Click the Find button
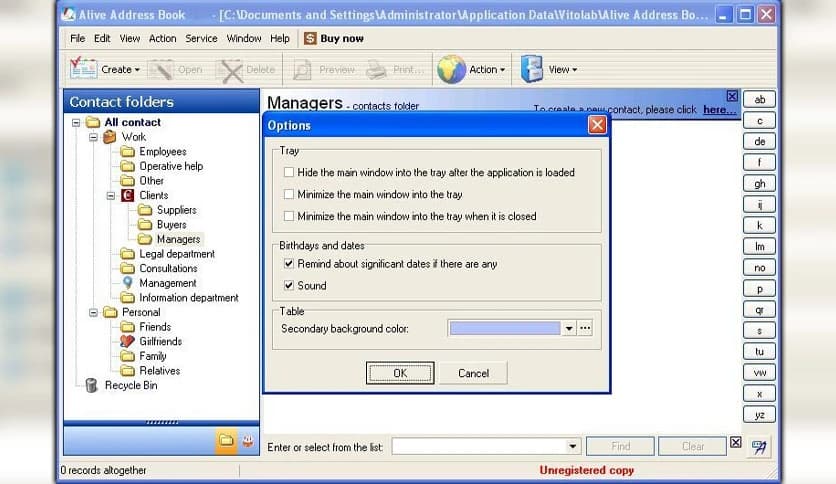Viewport: 836px width, 484px height. point(620,446)
